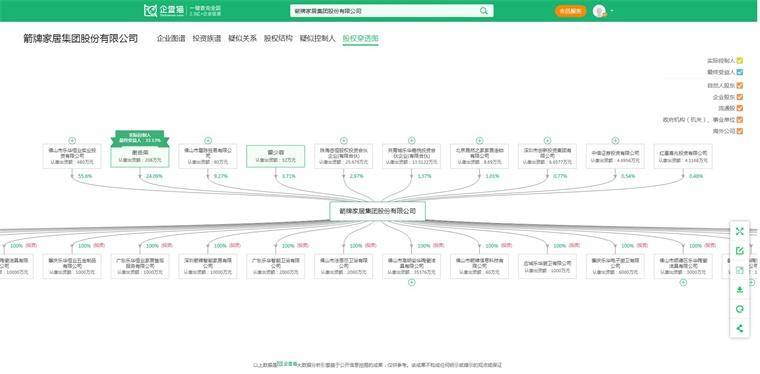Screen dimensions: 760x374
Task: Open the dropdown caret beside the avatar
Action: pyautogui.click(x=612, y=11)
